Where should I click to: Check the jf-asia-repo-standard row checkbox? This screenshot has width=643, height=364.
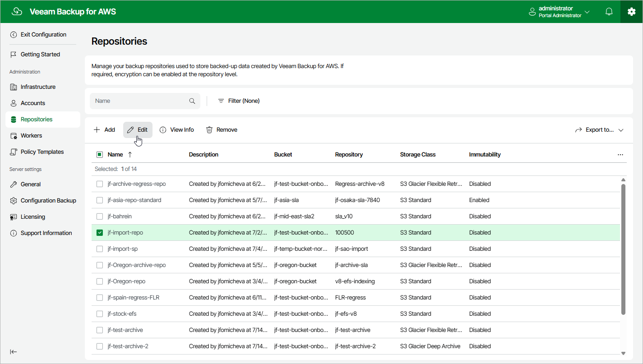pyautogui.click(x=100, y=200)
